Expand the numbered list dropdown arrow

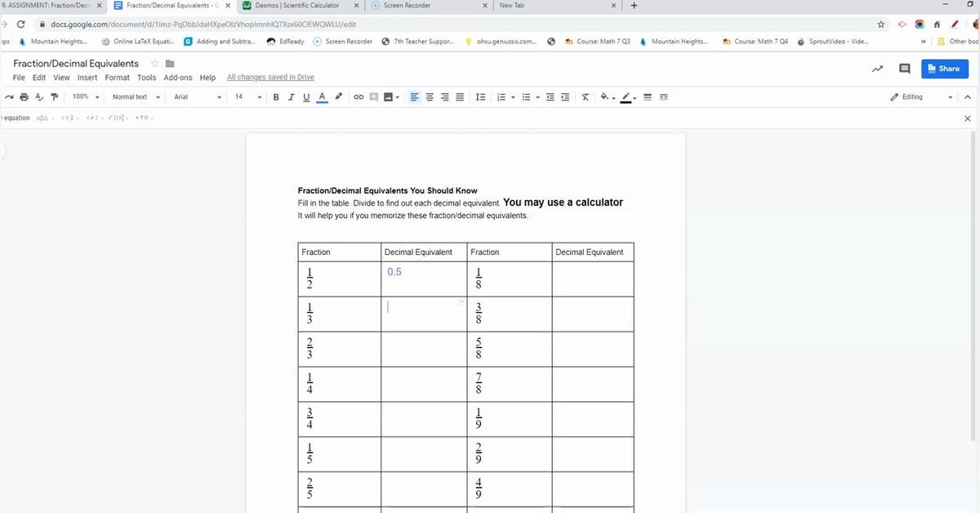tap(514, 97)
